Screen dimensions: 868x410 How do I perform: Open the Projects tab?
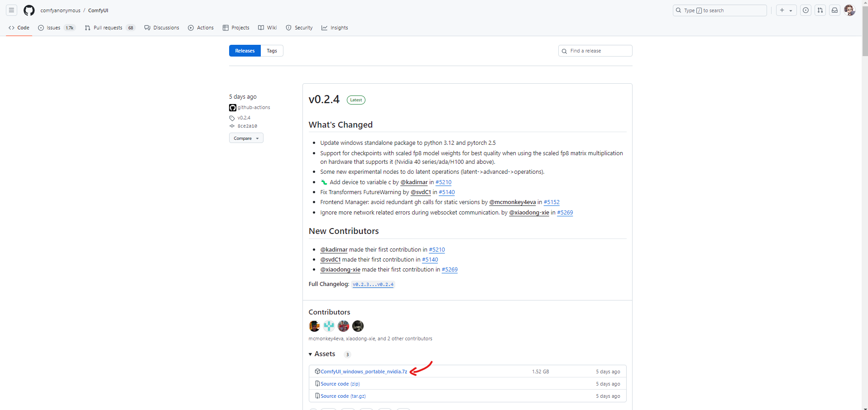pyautogui.click(x=236, y=28)
